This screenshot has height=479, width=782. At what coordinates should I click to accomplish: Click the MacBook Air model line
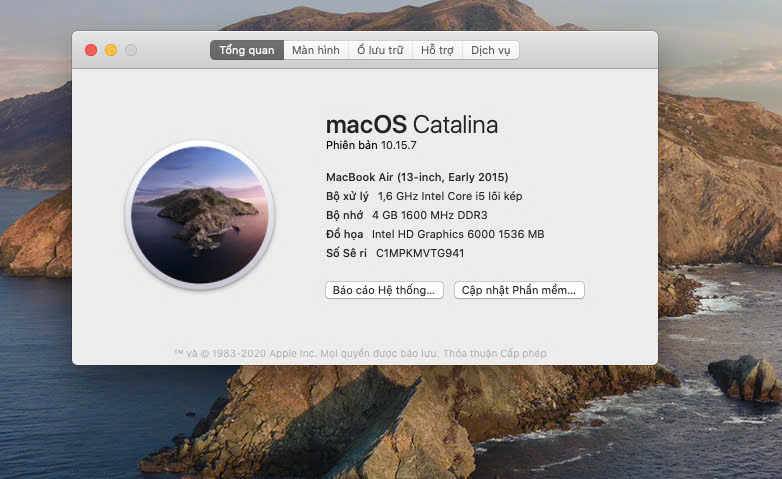[413, 177]
